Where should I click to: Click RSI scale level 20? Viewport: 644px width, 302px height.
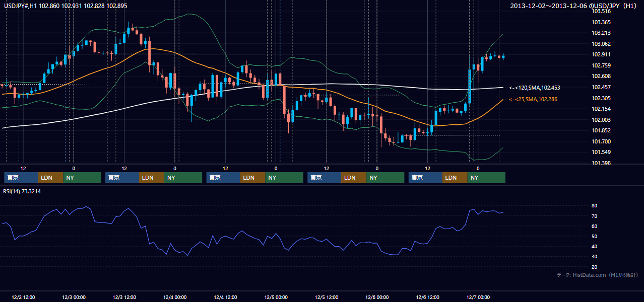tap(595, 267)
